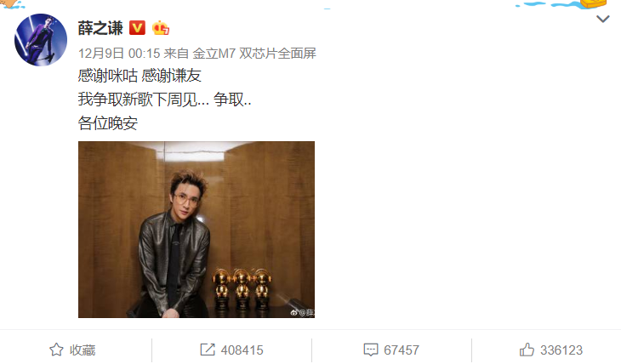Click the repost share arrow icon
This screenshot has height=364, width=621.
coord(208,350)
